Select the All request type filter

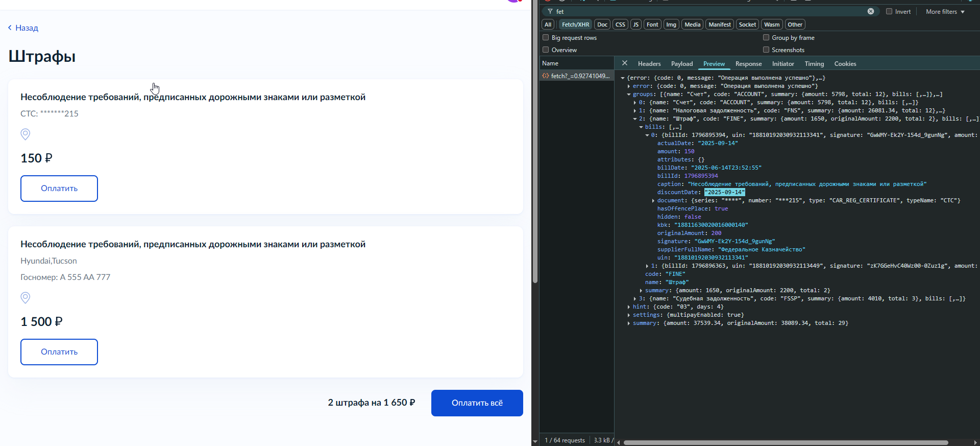tap(548, 25)
